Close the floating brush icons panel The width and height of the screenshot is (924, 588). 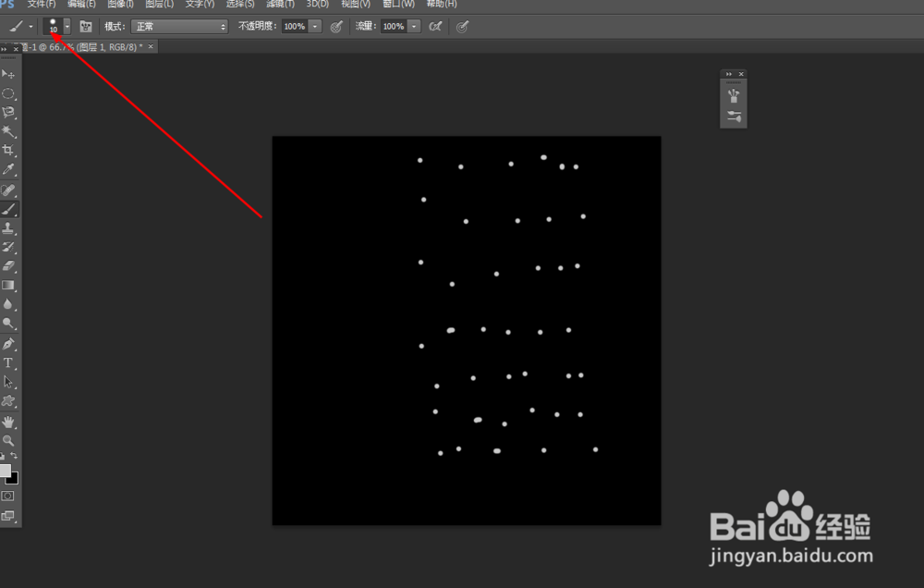(741, 74)
